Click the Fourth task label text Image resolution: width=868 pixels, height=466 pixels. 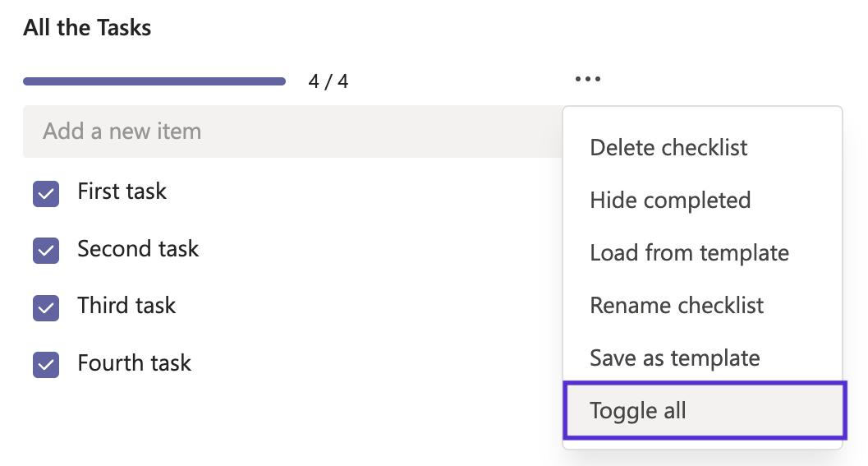point(134,363)
